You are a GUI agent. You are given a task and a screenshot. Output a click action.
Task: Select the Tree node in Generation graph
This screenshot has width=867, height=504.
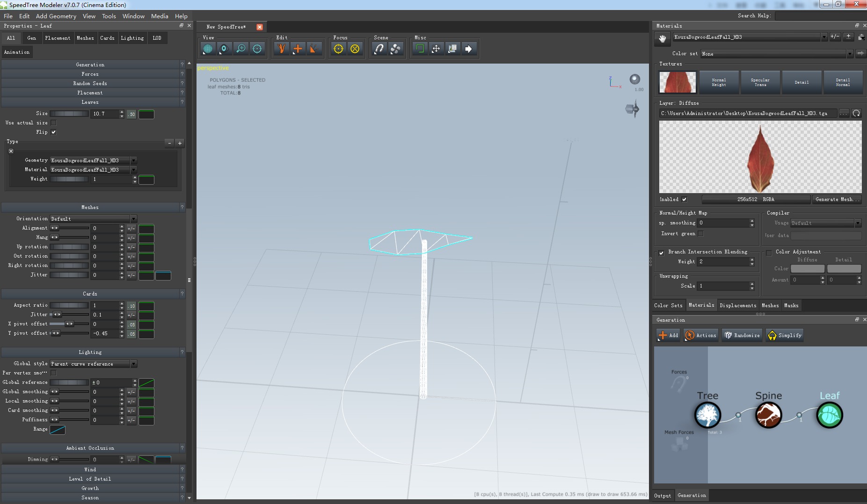tap(707, 415)
